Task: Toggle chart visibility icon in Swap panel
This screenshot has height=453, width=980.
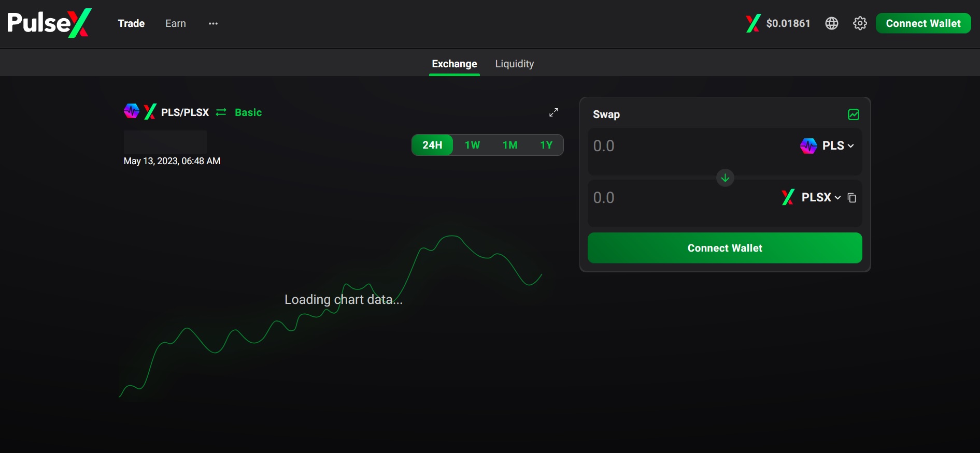Action: click(x=854, y=114)
